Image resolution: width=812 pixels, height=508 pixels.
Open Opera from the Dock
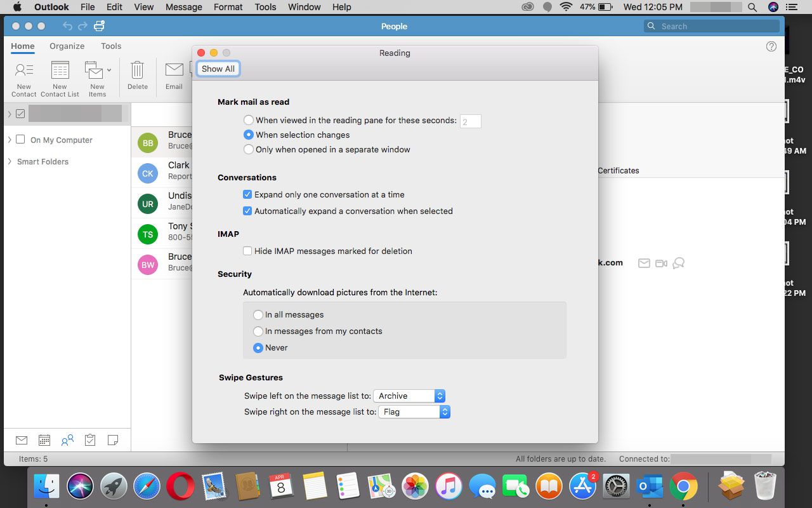tap(180, 487)
